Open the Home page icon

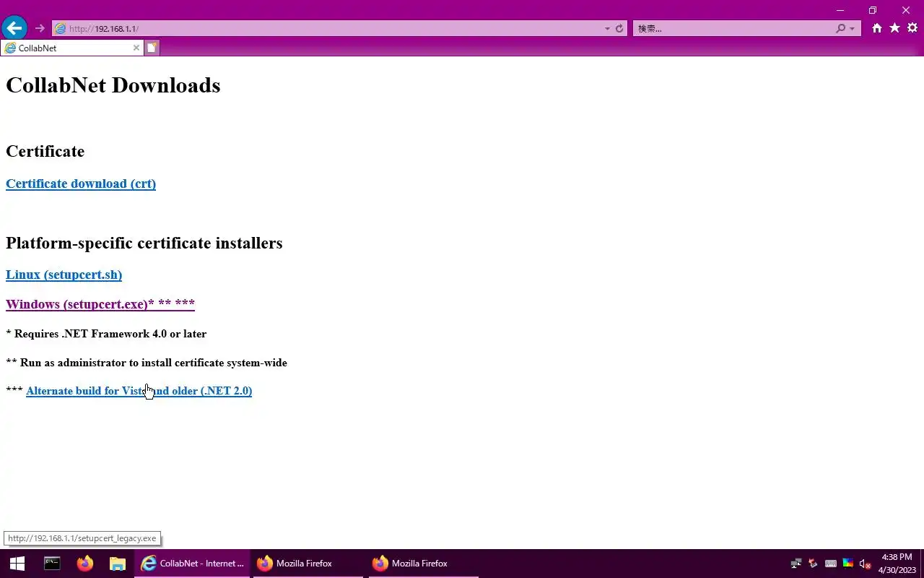click(876, 28)
